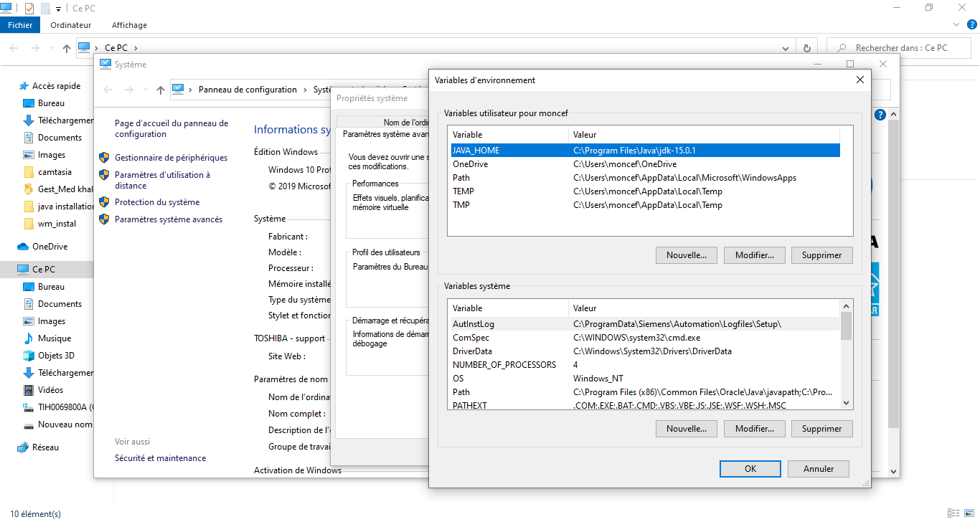
Task: Select the TEMP user variable row
Action: (x=644, y=191)
